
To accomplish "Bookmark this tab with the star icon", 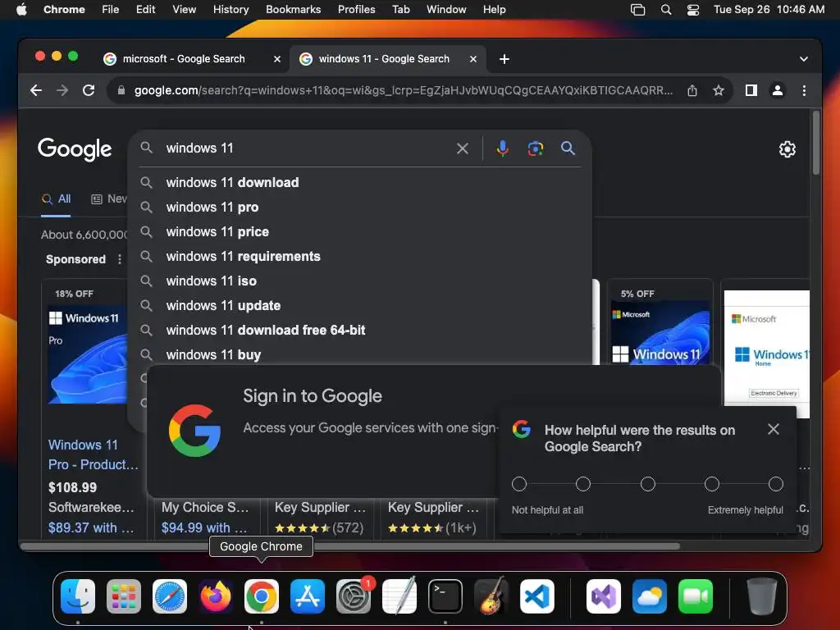I will pyautogui.click(x=719, y=90).
